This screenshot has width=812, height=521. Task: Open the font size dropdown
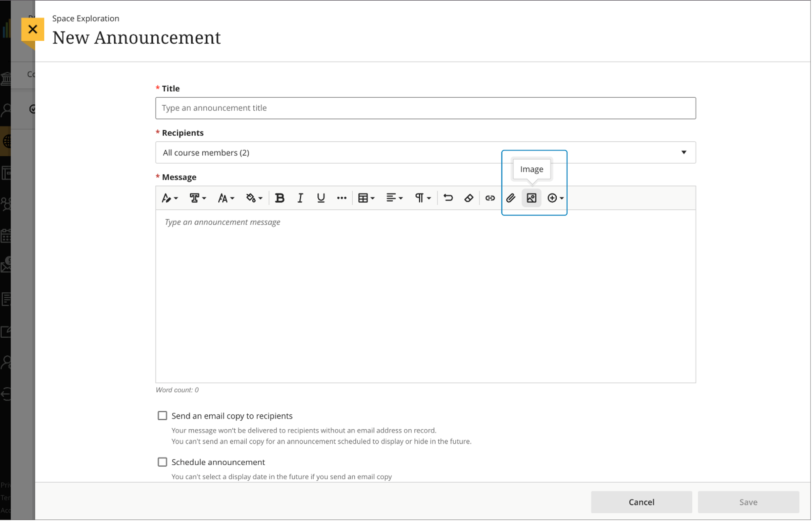(x=226, y=198)
